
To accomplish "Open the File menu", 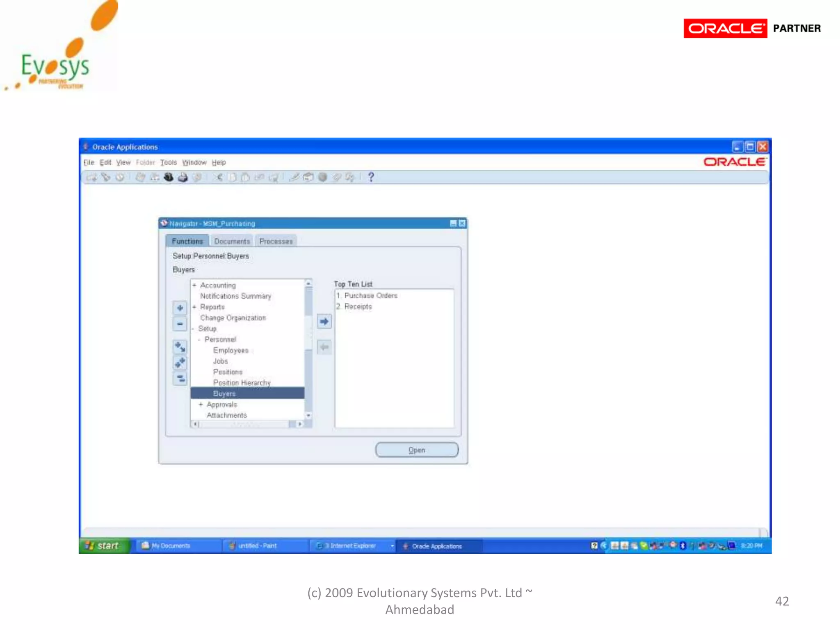I will pos(89,162).
